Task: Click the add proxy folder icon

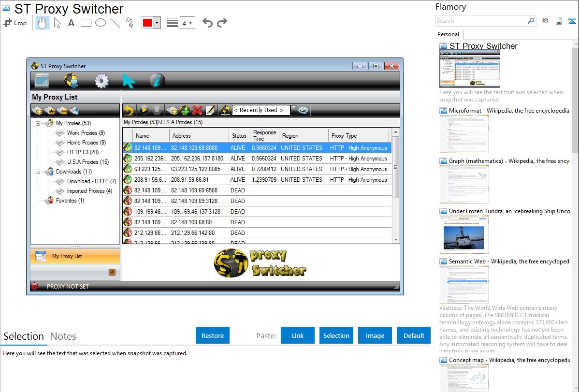Action: pos(37,111)
